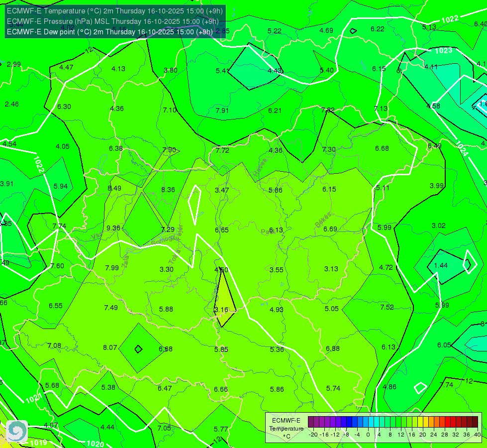Click the dew point value 6.05

[444, 345]
